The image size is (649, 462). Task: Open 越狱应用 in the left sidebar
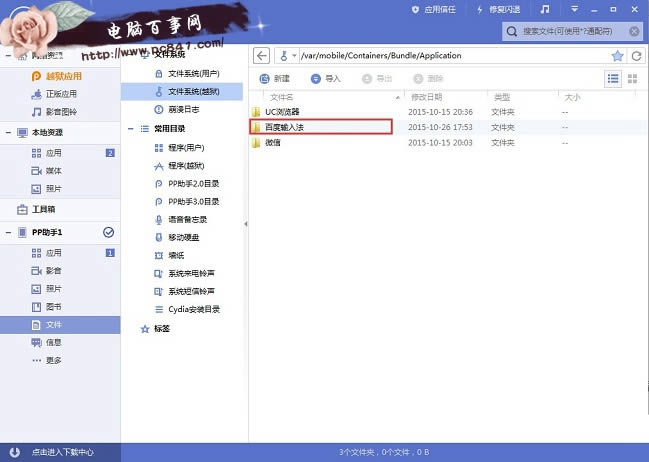[x=60, y=76]
